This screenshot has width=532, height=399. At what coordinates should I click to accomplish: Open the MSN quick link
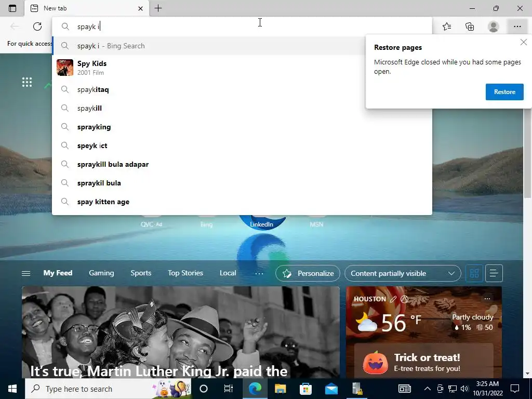[316, 224]
